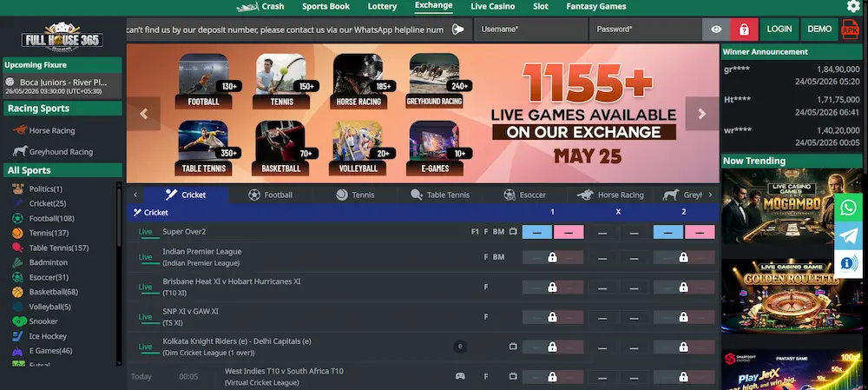Screen dimensions: 868x390
Task: Open the settings gear icon
Action: [x=853, y=7]
